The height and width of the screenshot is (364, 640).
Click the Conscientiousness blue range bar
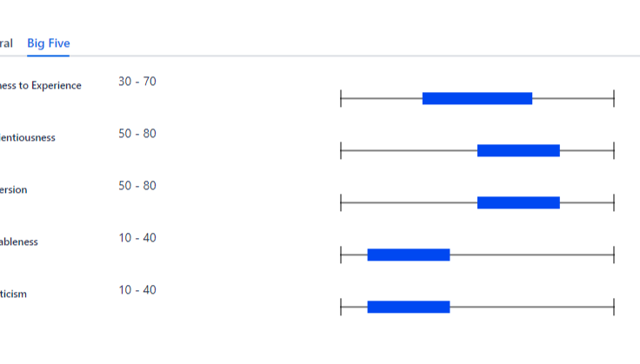point(518,150)
